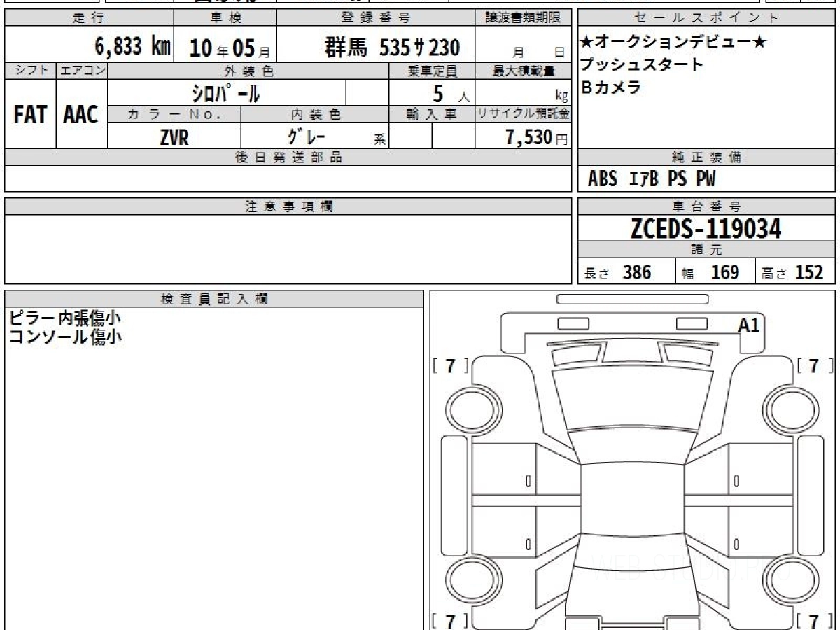Select the chassis number ZCEDS-119034
Image resolution: width=840 pixels, height=630 pixels.
tap(706, 229)
